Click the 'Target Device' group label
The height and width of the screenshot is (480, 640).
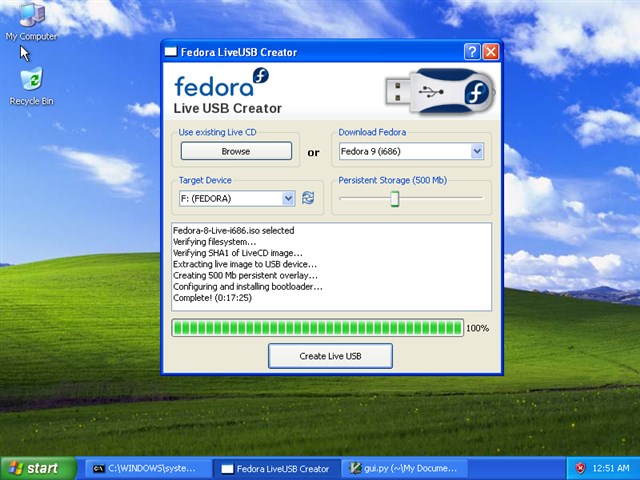point(205,180)
